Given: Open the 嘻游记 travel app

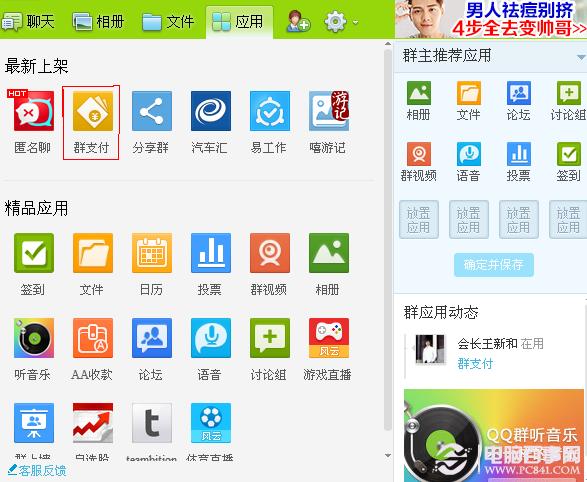Looking at the screenshot, I should coord(329,111).
